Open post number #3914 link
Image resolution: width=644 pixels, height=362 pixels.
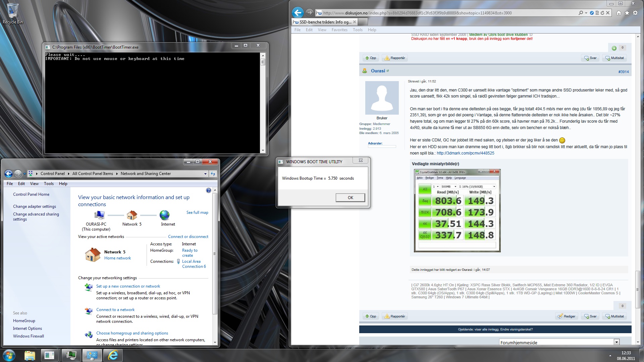(623, 72)
